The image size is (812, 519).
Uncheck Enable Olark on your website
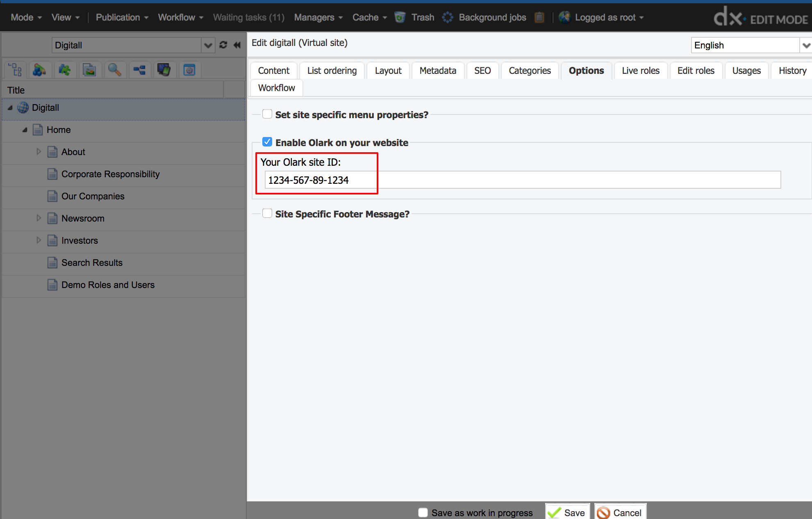tap(267, 142)
